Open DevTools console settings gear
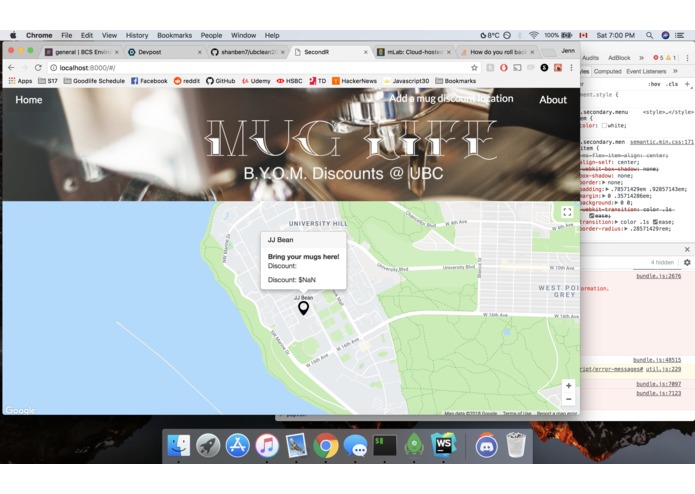The image size is (695, 494). [x=687, y=262]
